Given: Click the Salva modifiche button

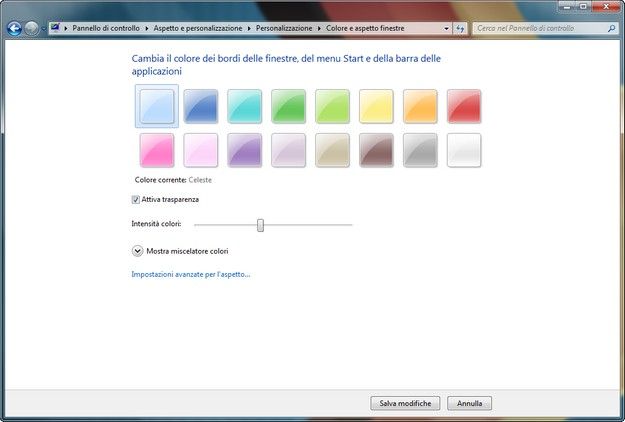Looking at the screenshot, I should pos(405,403).
